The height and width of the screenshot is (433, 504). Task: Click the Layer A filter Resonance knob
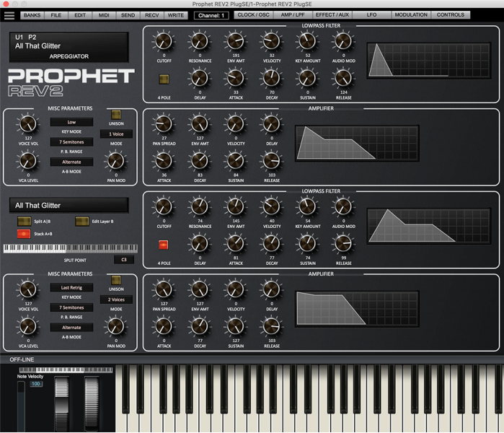pos(200,42)
